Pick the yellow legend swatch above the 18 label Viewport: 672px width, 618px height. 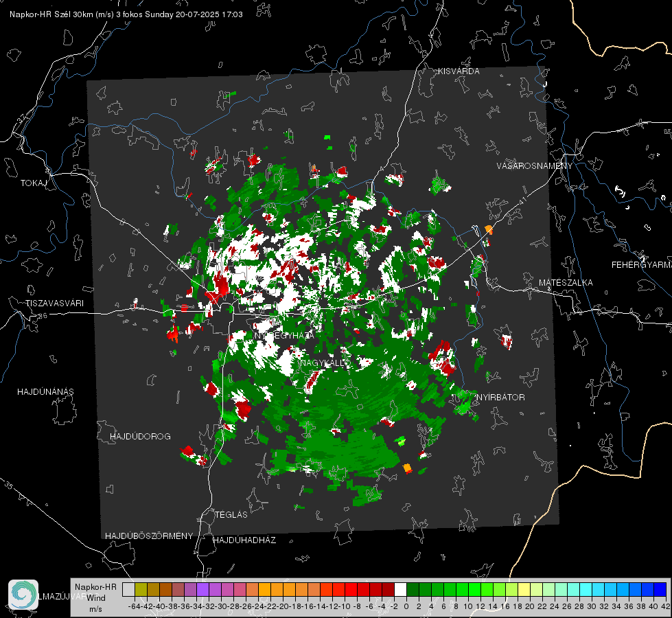point(524,590)
